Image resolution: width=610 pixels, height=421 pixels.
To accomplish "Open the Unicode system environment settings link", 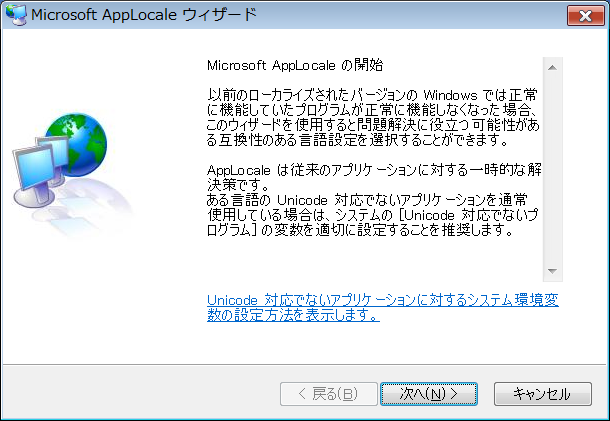I will pyautogui.click(x=383, y=307).
